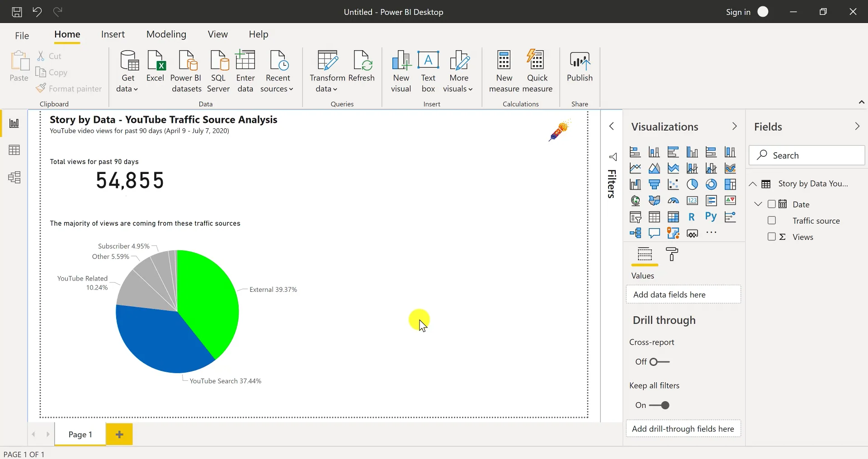The width and height of the screenshot is (868, 459).
Task: Click the Search field in Fields pane
Action: click(x=807, y=155)
